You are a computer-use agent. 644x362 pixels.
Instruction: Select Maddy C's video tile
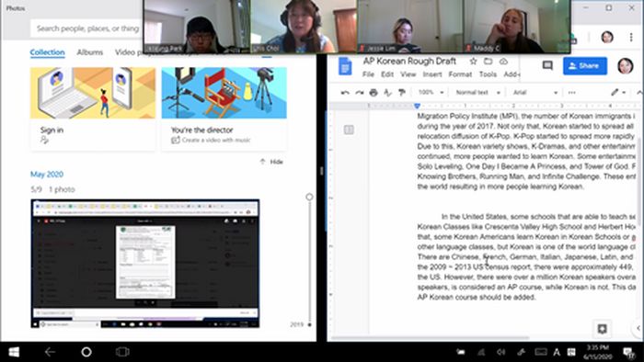(517, 27)
